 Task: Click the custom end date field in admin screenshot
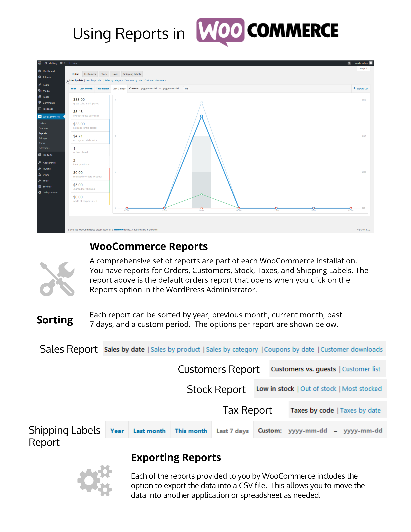[x=171, y=89]
